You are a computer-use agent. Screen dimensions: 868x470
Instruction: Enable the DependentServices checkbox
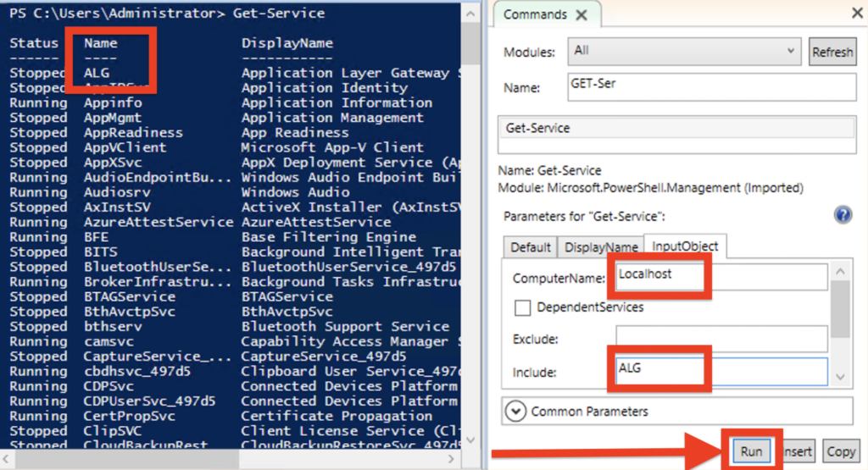click(522, 307)
